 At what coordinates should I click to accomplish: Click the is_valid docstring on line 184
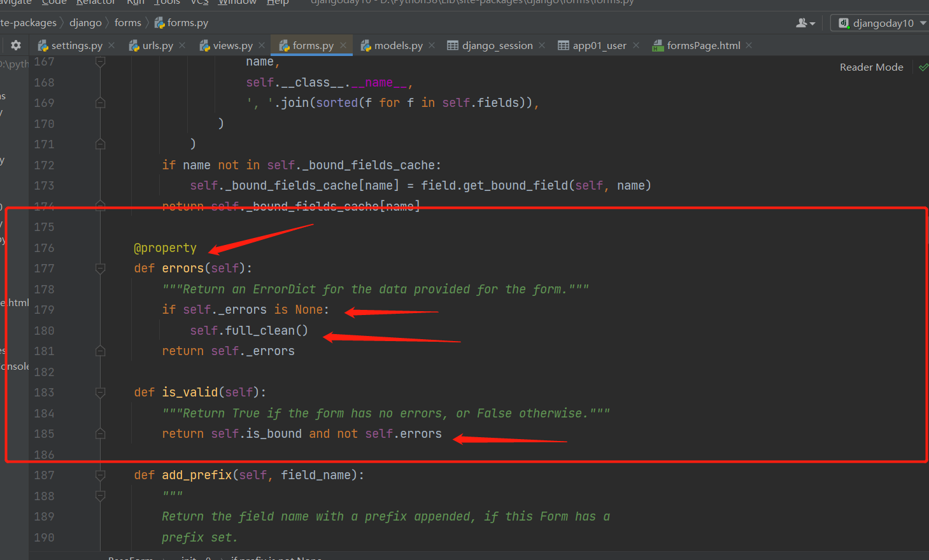click(x=386, y=414)
